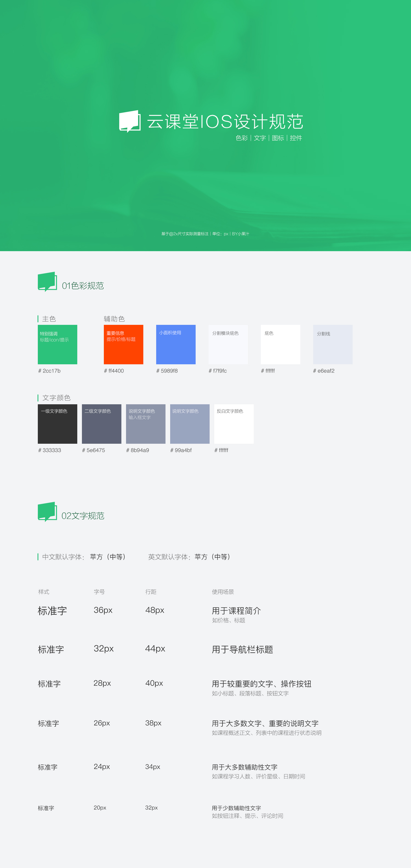Select the 8b94a9 输入框文字 swatch
The height and width of the screenshot is (868, 411).
pyautogui.click(x=146, y=424)
